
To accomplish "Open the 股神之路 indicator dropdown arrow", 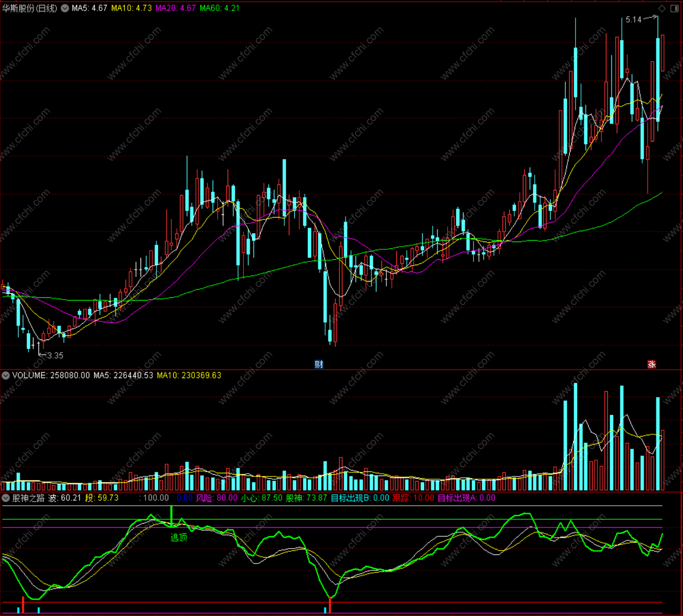I will (6, 498).
